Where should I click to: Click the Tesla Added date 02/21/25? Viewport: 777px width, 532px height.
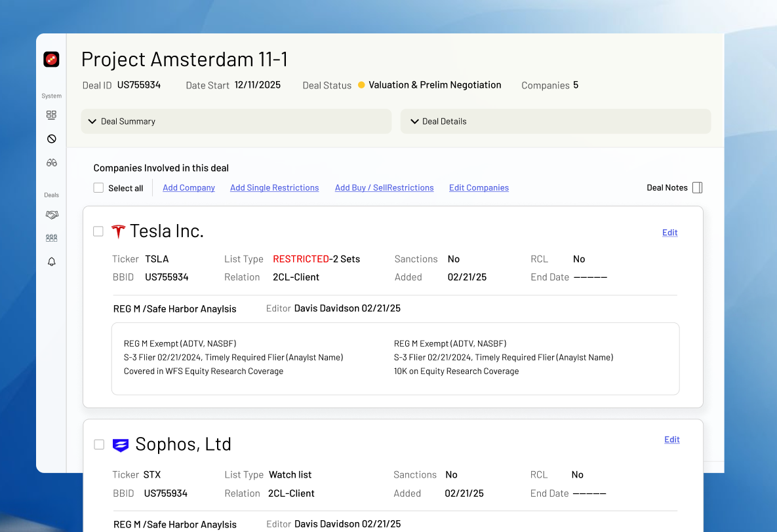467,277
